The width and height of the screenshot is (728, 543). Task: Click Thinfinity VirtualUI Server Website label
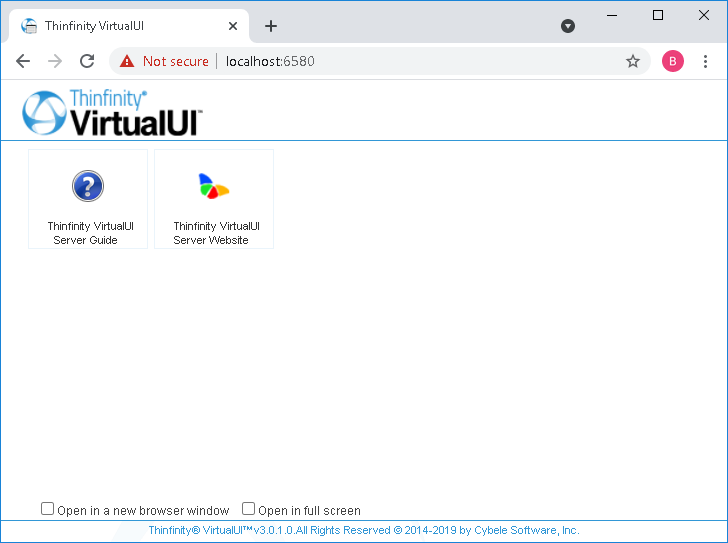pyautogui.click(x=214, y=233)
